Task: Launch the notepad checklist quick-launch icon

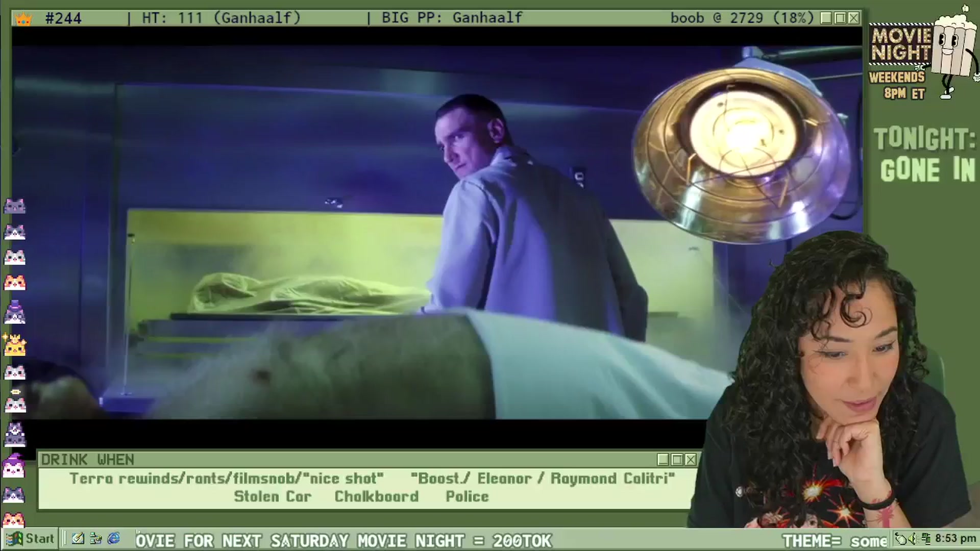Action: point(78,538)
